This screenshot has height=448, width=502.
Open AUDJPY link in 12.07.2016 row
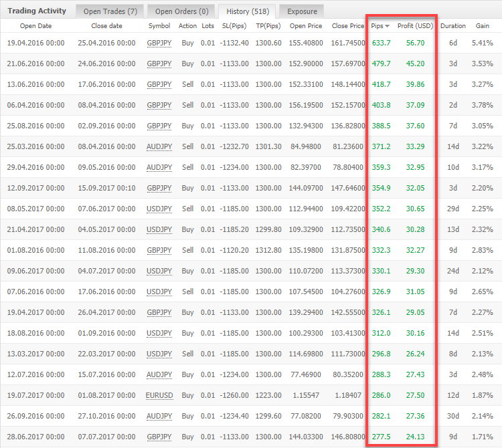point(159,375)
